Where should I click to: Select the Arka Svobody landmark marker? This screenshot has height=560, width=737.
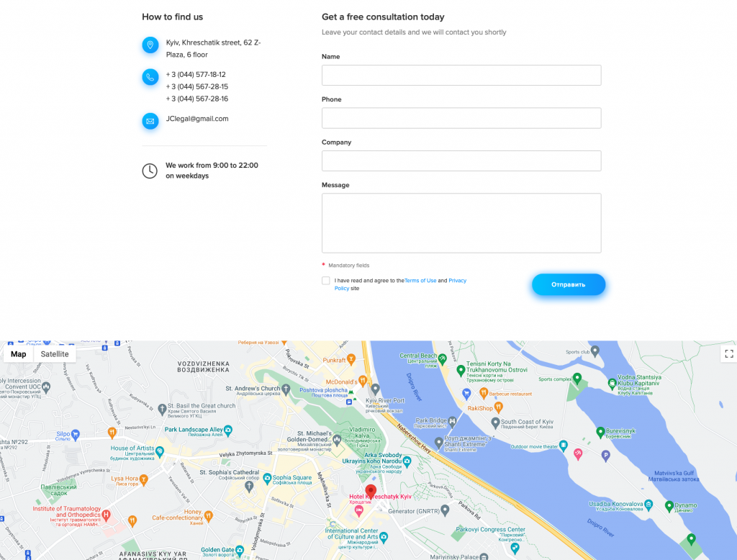(407, 461)
